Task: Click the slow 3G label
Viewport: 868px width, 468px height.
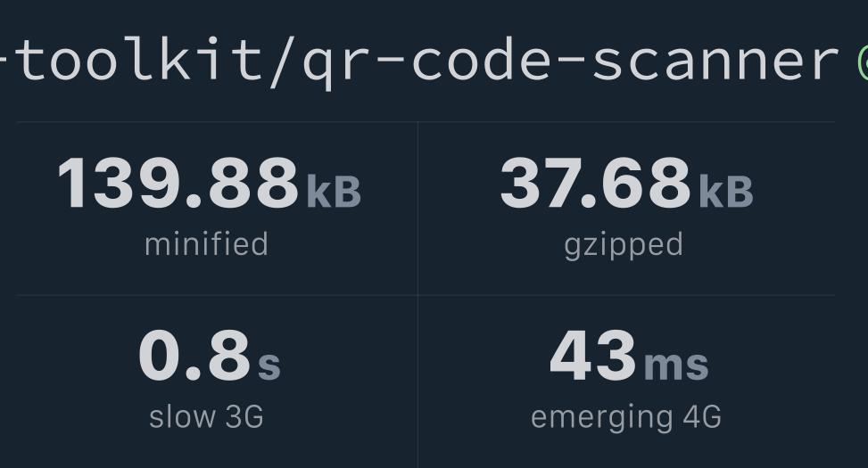Action: tap(206, 416)
